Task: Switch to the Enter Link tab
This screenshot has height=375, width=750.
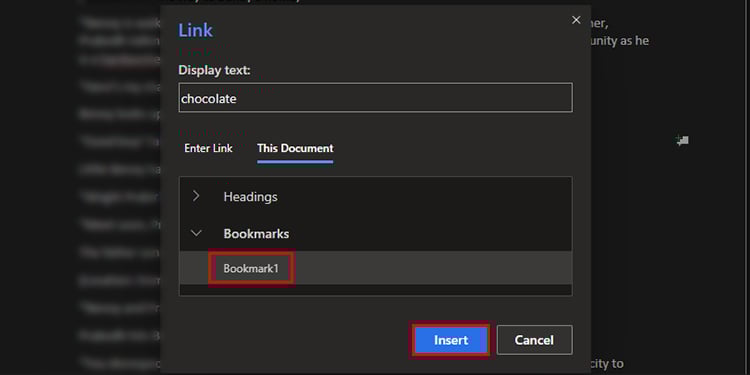Action: coord(208,148)
